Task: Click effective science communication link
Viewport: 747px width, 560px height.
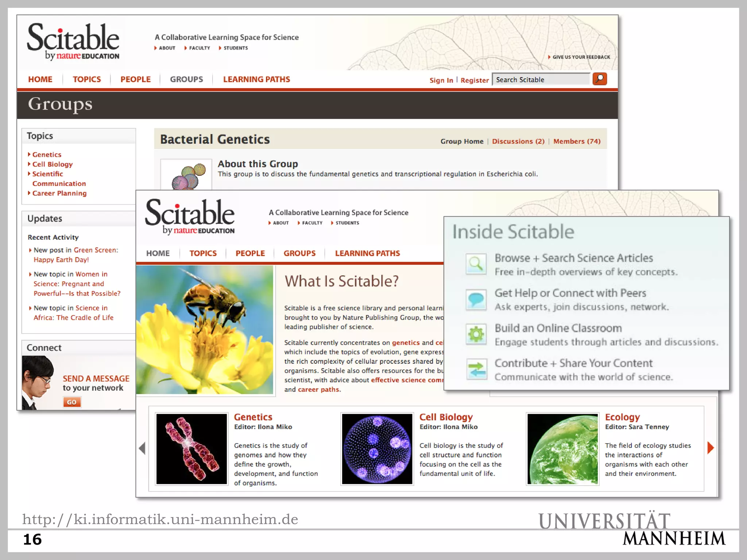Action: pos(407,380)
